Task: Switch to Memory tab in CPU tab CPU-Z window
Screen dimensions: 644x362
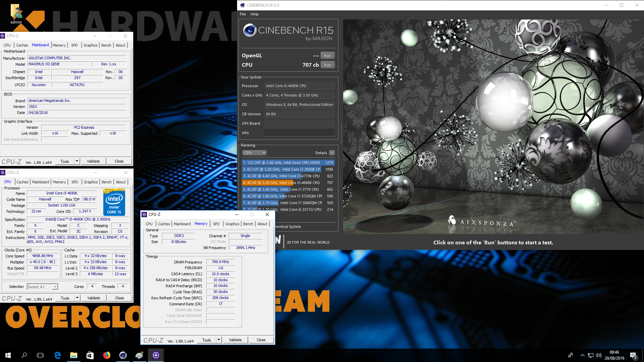Action: (59, 182)
